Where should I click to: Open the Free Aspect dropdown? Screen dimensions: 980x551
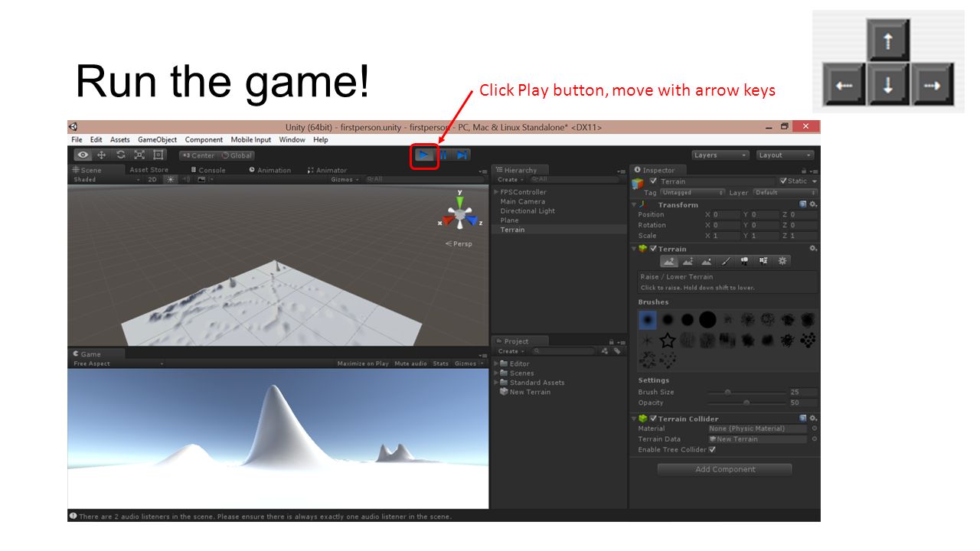click(x=118, y=364)
